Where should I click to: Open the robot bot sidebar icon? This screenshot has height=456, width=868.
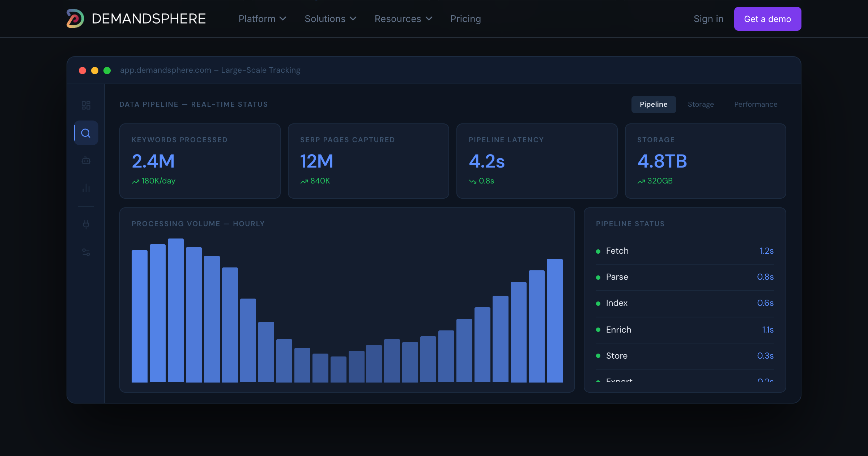pyautogui.click(x=86, y=160)
